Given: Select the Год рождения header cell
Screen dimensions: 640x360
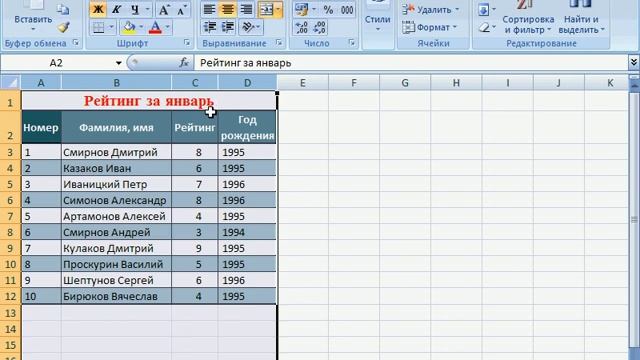Looking at the screenshot, I should pos(247,127).
